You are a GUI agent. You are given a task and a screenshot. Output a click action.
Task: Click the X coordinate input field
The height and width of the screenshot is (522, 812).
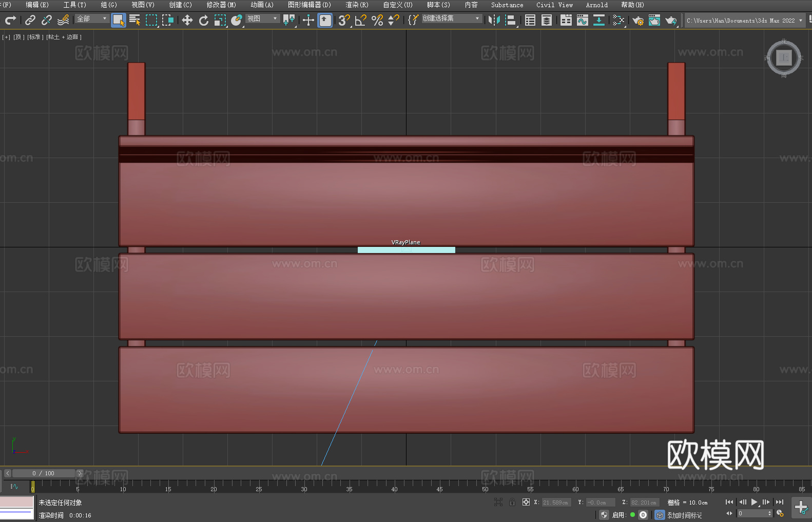point(556,502)
